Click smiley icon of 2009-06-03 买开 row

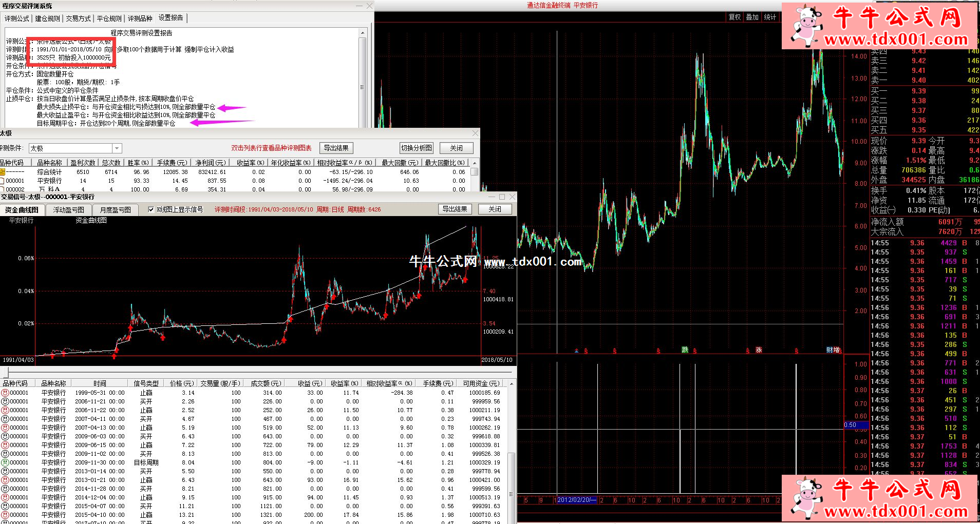[x=5, y=436]
